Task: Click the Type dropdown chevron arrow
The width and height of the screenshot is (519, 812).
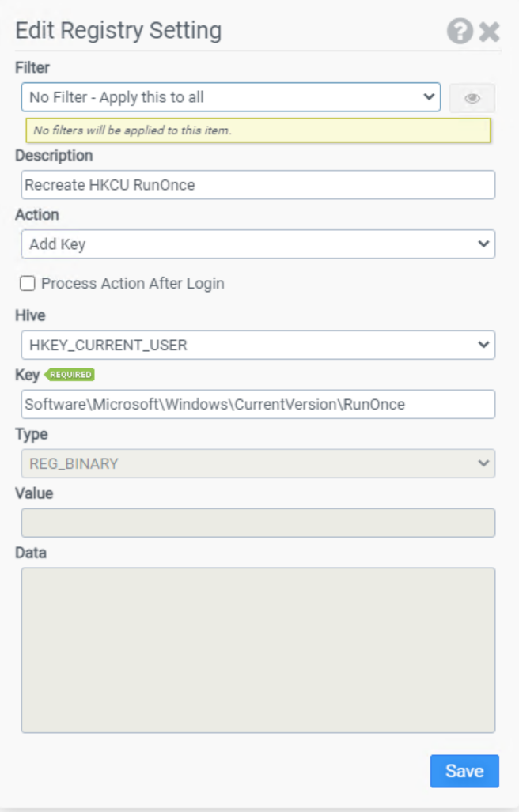Action: pos(483,463)
